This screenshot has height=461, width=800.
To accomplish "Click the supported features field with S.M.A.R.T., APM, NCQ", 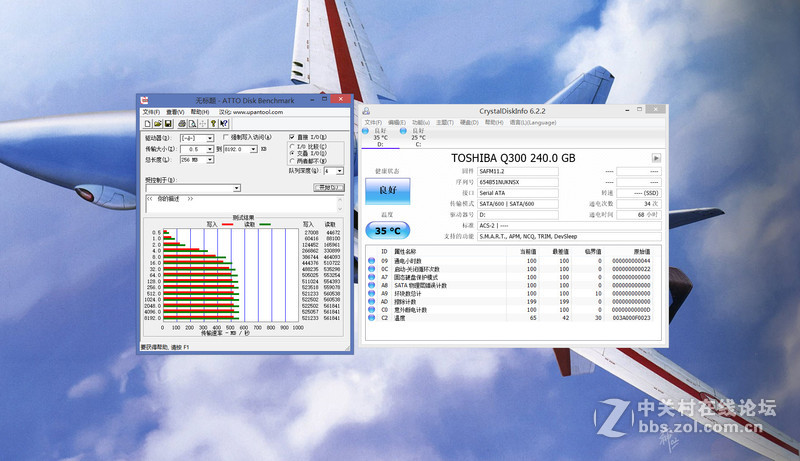I will (569, 236).
